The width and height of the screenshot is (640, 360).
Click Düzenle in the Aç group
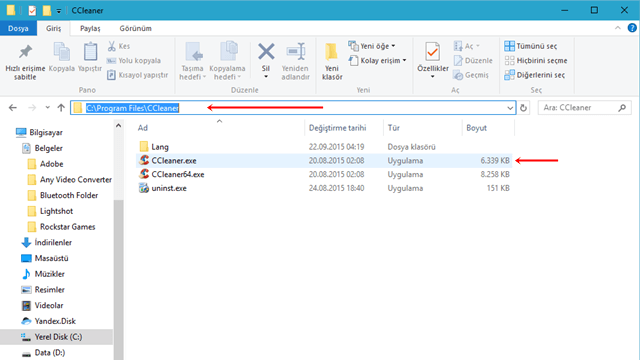click(473, 60)
